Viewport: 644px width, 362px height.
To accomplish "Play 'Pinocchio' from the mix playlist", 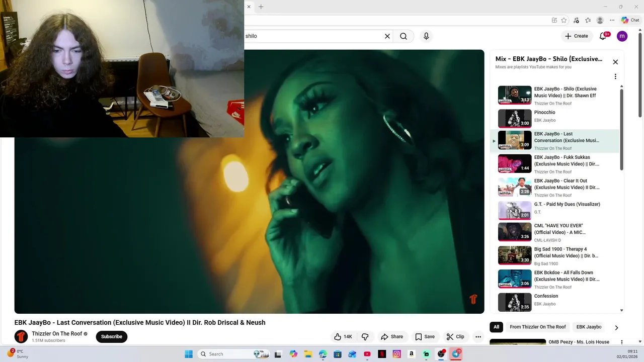I will (x=555, y=118).
